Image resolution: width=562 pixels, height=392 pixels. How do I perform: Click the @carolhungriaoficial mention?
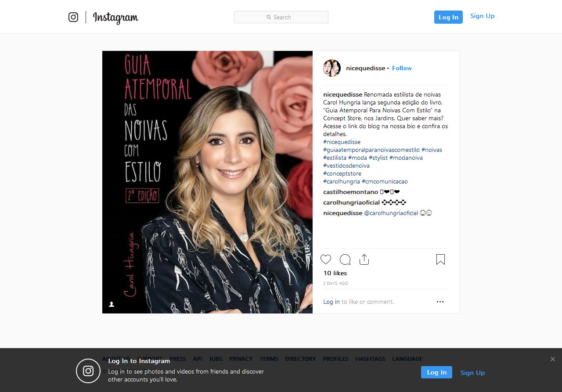click(391, 213)
